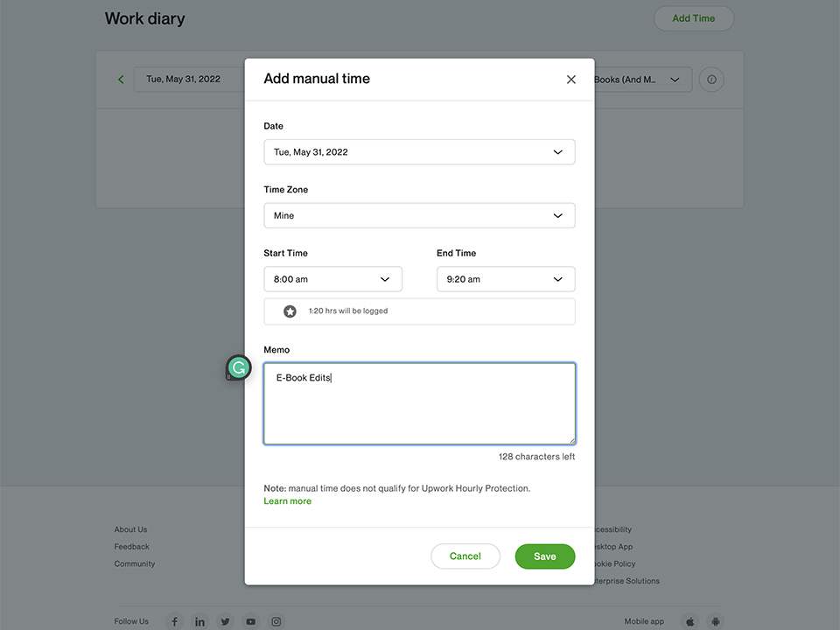Click the Add Time button
This screenshot has height=630, width=840.
[x=694, y=18]
